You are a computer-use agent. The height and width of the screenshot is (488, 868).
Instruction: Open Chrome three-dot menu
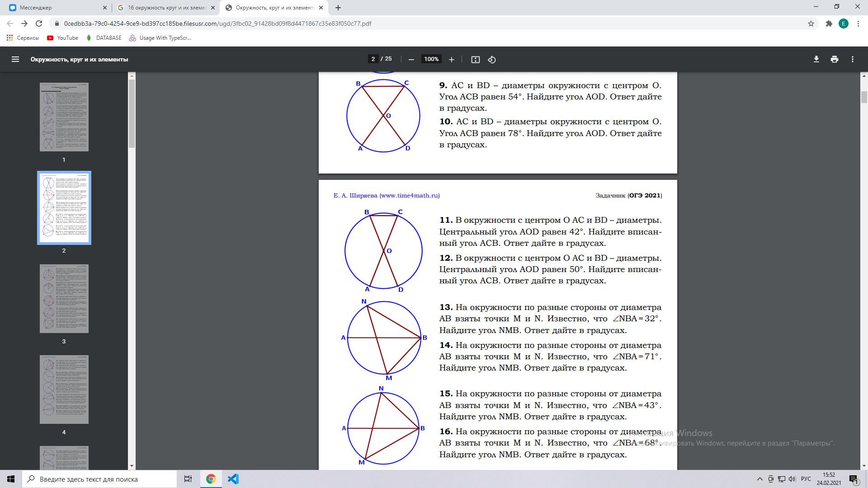click(858, 23)
